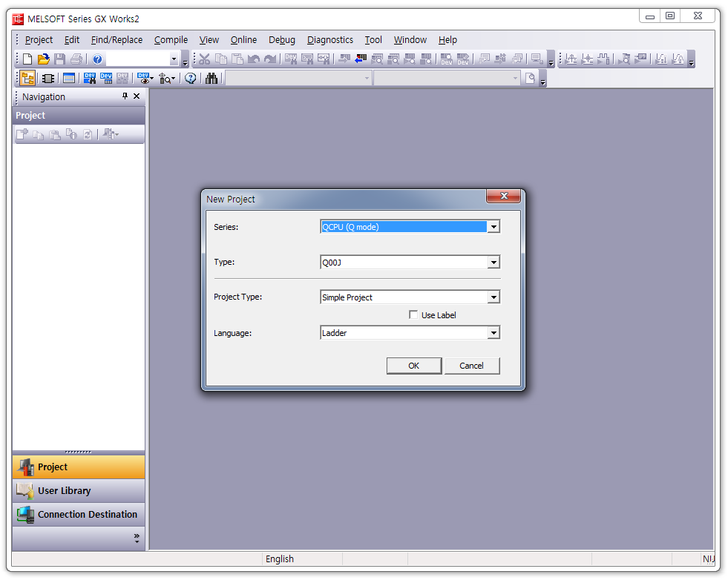This screenshot has height=580, width=728.
Task: Click the Dev device list icon
Action: 106,79
